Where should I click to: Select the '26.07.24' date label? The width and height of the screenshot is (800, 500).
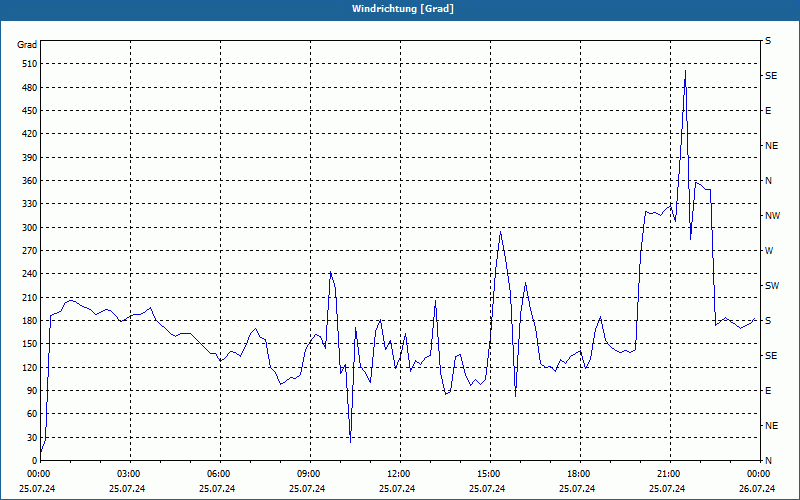pos(757,488)
